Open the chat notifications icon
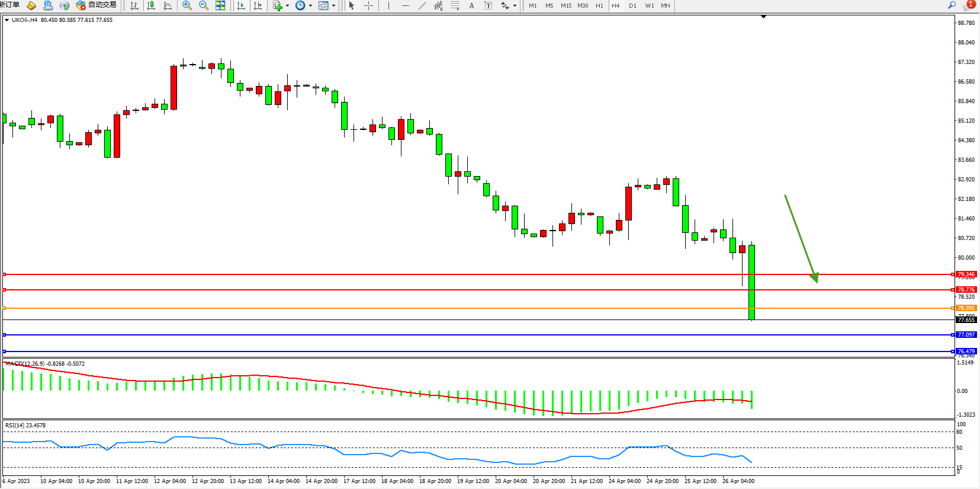The width and height of the screenshot is (980, 489). click(x=968, y=5)
